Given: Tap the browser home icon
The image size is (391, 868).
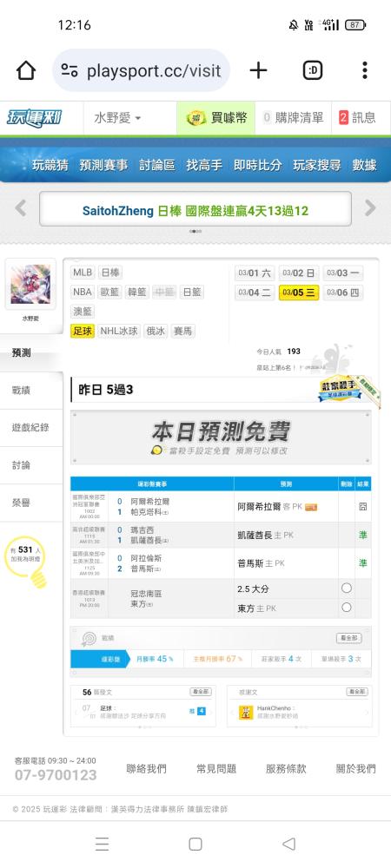Looking at the screenshot, I should point(26,70).
